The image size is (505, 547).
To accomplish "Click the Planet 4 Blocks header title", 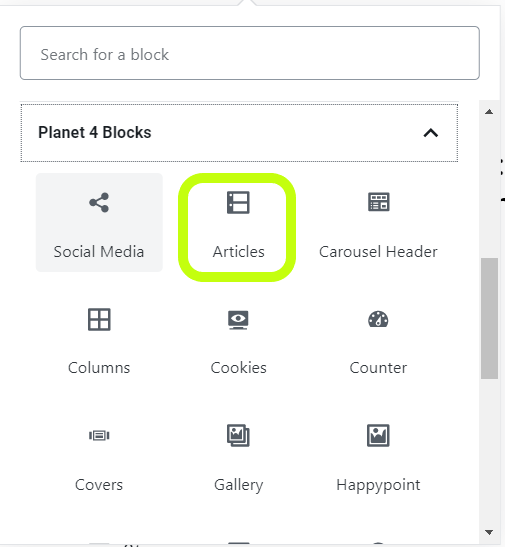I will click(95, 133).
